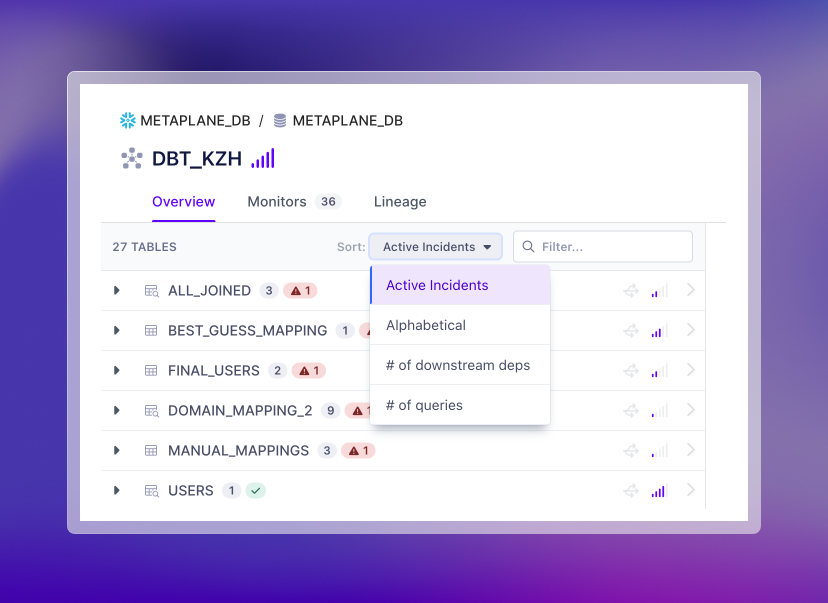Screen dimensions: 828x603
Task: Expand the FINAL_USERS table row
Action: [117, 371]
